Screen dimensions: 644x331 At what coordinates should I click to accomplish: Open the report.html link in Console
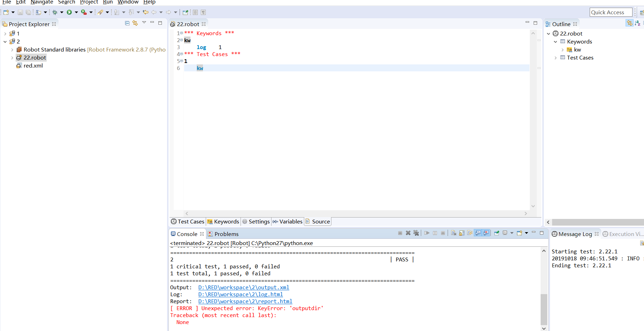(x=245, y=301)
